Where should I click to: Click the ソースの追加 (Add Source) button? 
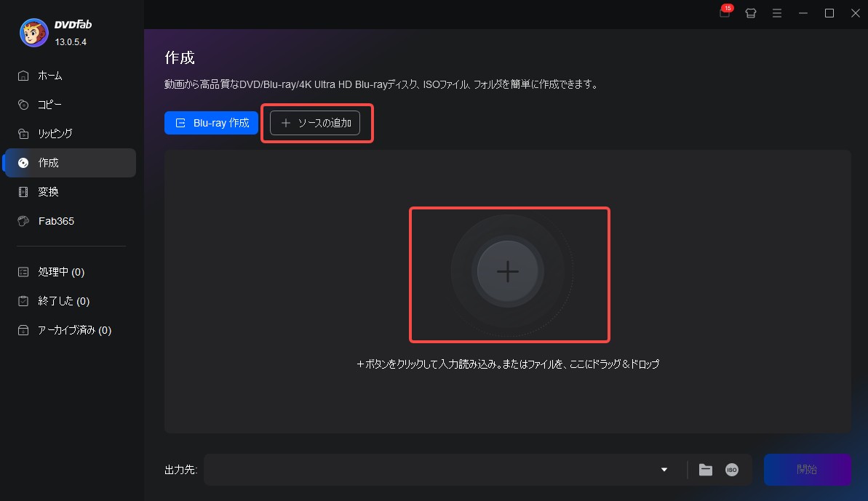click(x=316, y=123)
